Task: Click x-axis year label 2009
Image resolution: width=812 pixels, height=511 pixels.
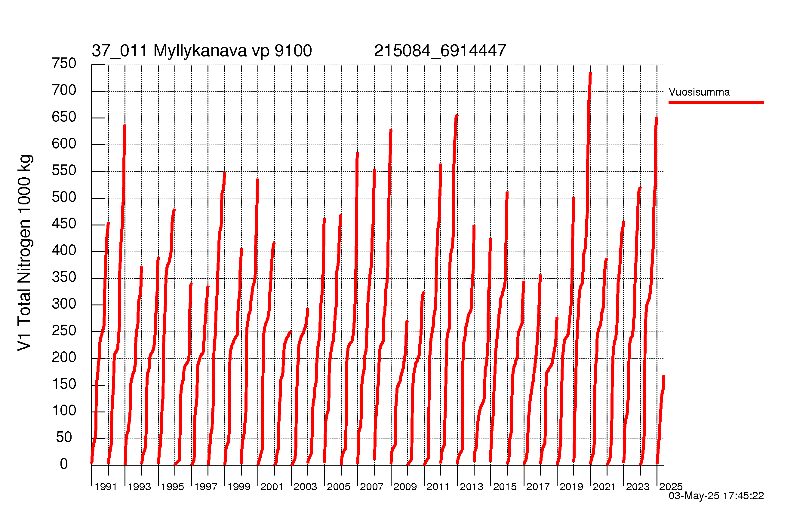Action: 405,487
